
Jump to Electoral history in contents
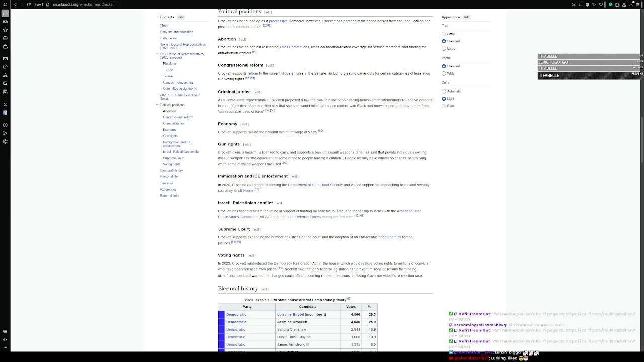click(172, 170)
